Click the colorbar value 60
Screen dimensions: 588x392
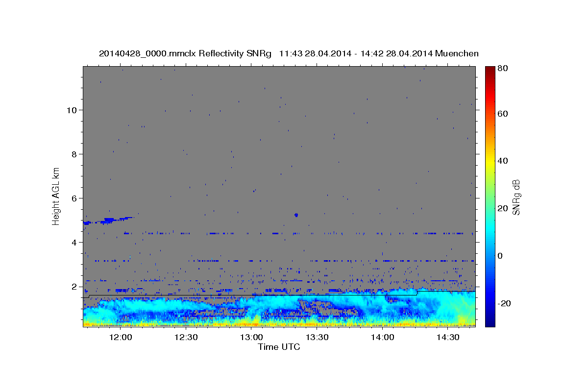pos(502,114)
